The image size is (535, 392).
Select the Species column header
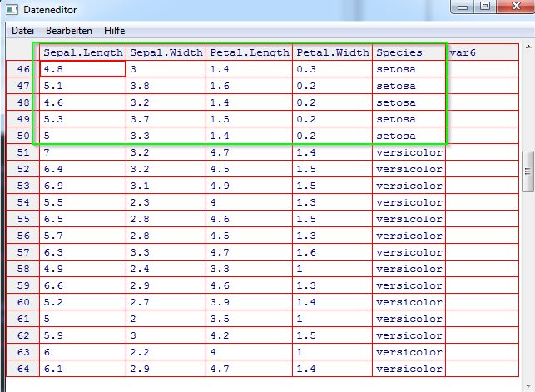coord(408,52)
